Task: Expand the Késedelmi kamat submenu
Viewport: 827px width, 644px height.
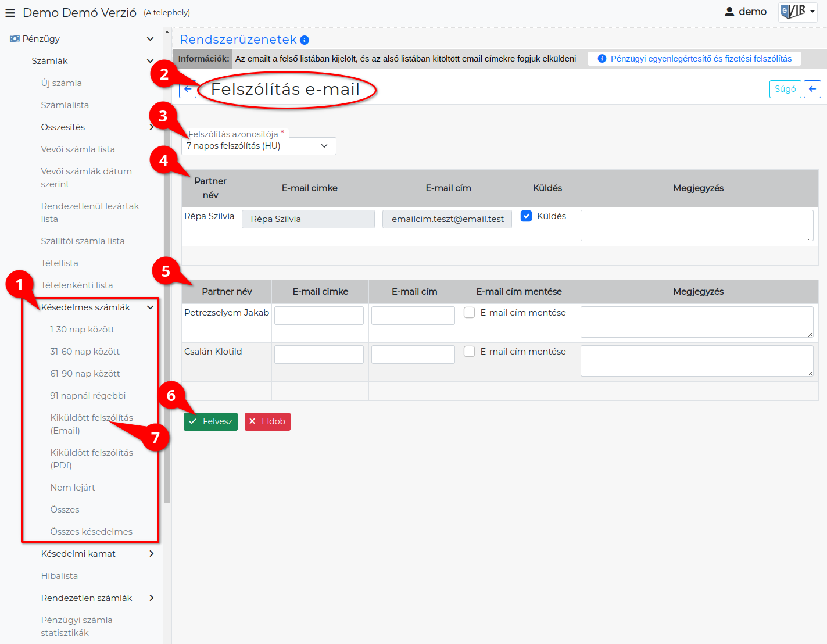Action: pos(151,554)
